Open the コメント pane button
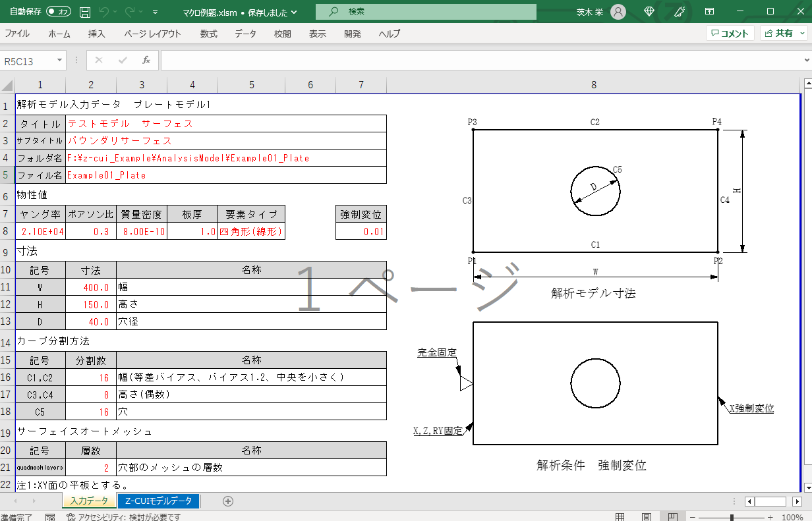This screenshot has width=812, height=521. (730, 33)
